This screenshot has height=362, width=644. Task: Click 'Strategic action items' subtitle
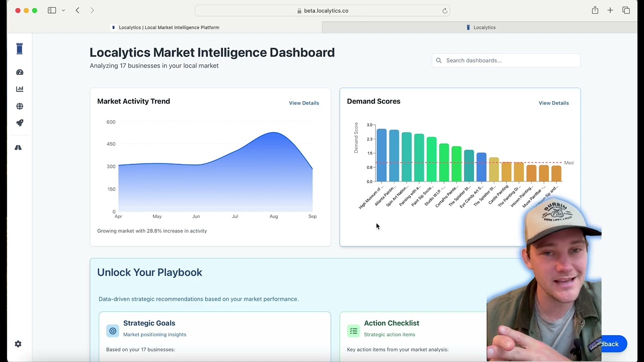[x=389, y=334]
